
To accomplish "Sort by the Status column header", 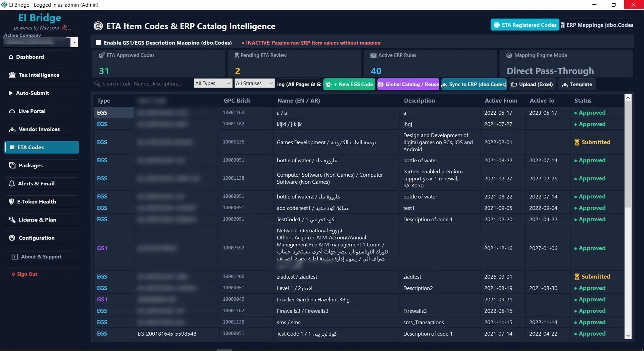I will [x=583, y=101].
